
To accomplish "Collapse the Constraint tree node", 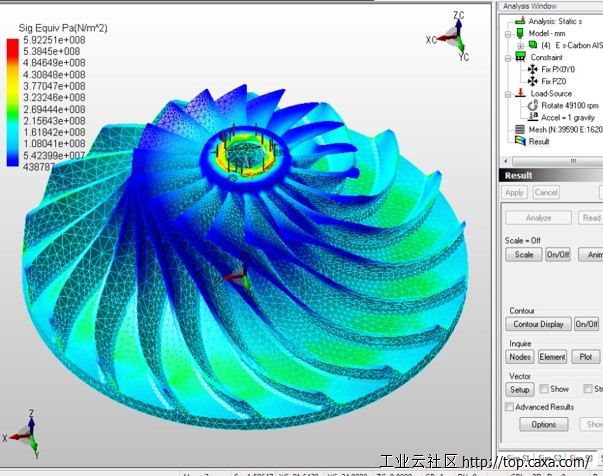I will click(508, 58).
